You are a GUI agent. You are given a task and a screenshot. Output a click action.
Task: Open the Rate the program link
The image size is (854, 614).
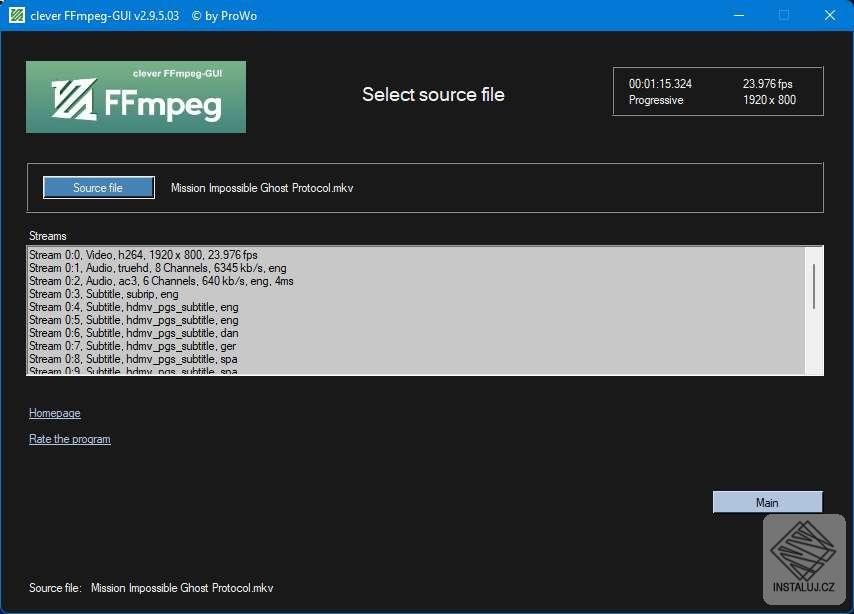[x=69, y=439]
